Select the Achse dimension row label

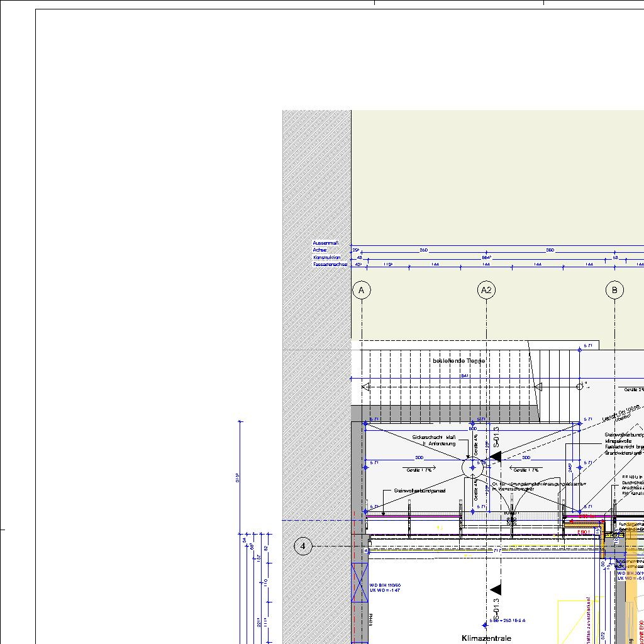click(x=319, y=250)
